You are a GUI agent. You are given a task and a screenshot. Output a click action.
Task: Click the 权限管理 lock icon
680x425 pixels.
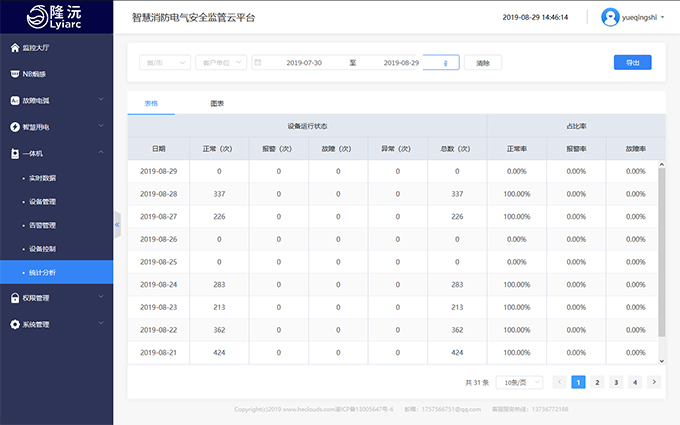pos(13,297)
